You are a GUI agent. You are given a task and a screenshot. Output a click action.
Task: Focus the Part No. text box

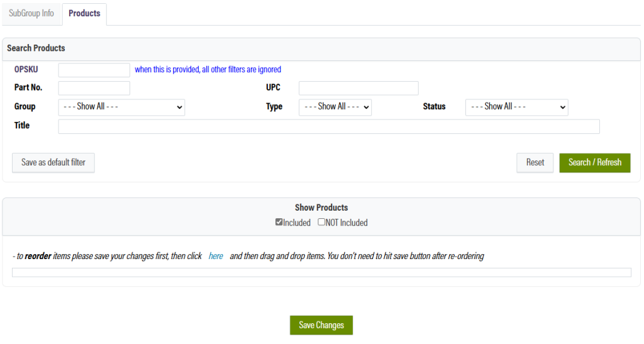[x=94, y=88]
